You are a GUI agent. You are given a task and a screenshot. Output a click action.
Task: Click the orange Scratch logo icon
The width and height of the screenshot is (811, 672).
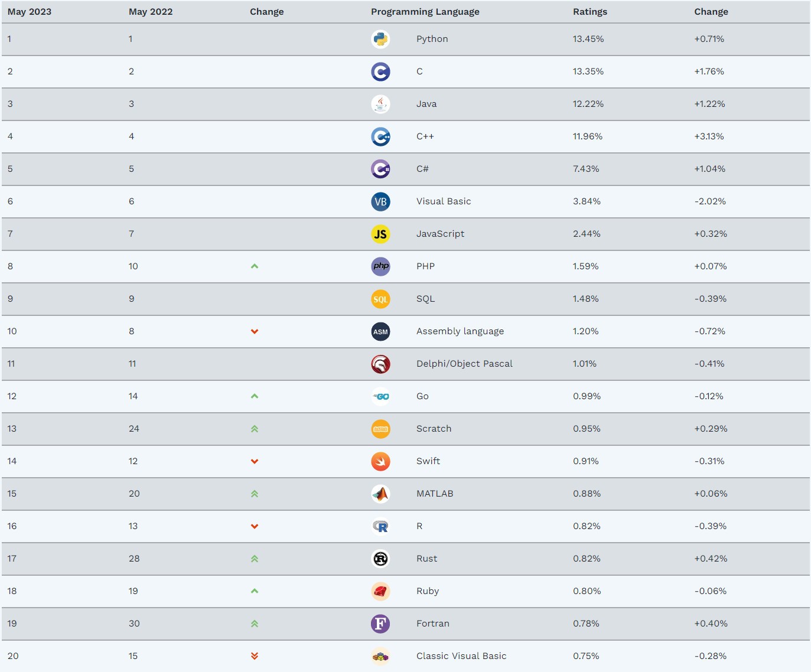click(x=380, y=429)
